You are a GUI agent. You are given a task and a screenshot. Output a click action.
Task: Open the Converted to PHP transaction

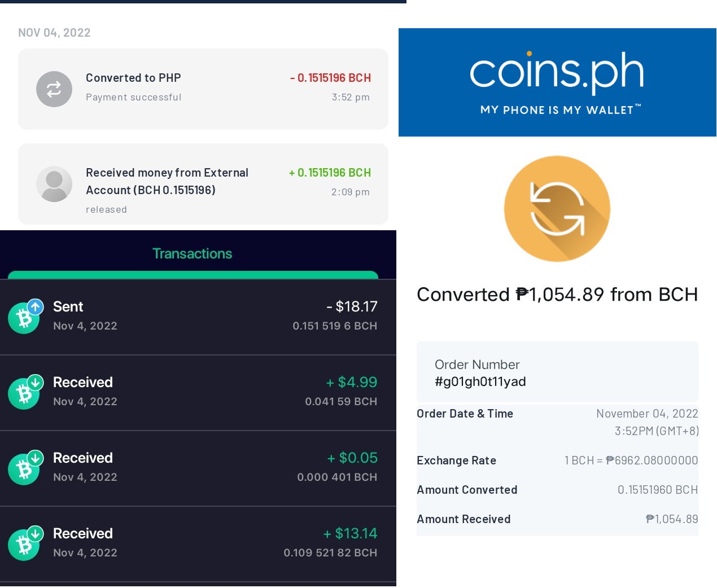coord(203,89)
